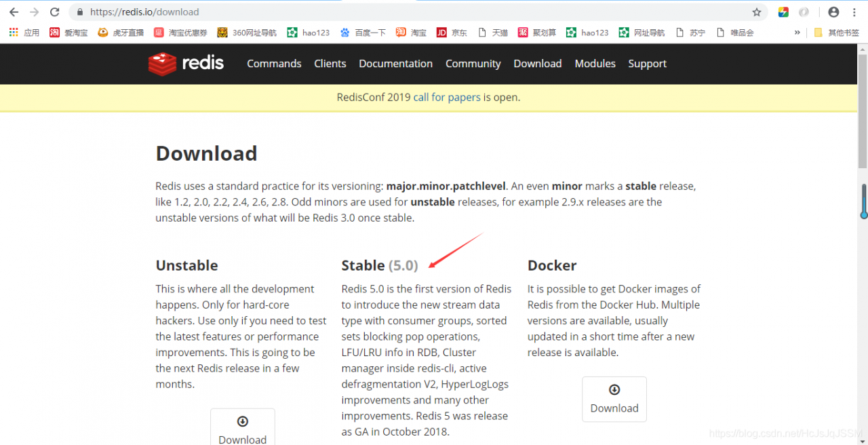Open the 360网址导航 bookmark
Screen dimensions: 868x445
click(247, 33)
